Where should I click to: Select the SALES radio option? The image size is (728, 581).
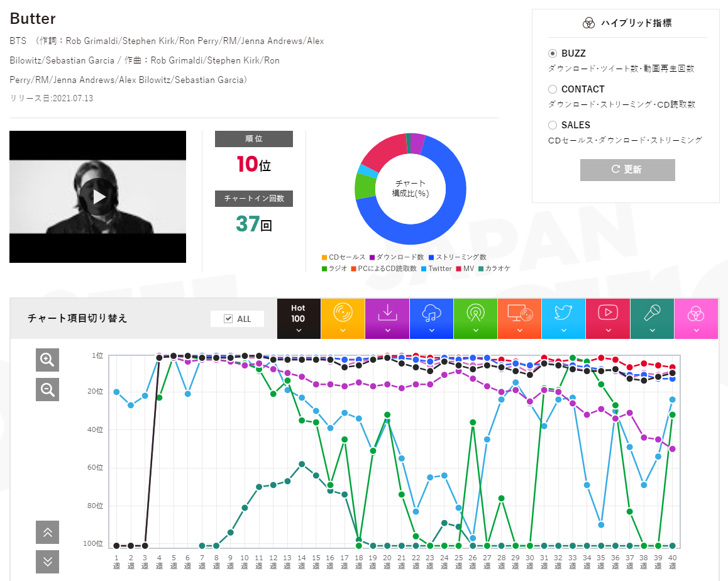(553, 125)
